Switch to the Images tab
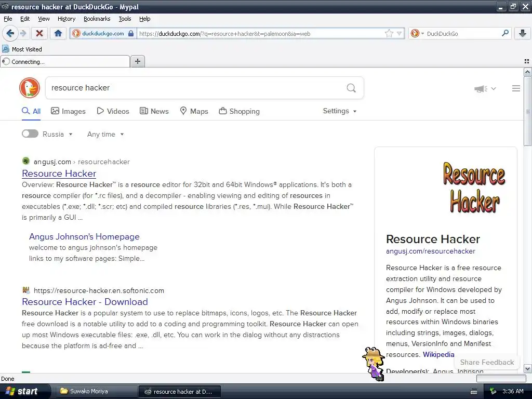532x399 pixels. coord(68,111)
